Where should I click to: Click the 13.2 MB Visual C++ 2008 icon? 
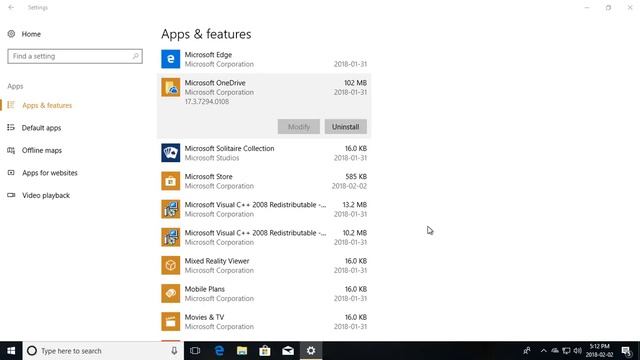pos(170,209)
